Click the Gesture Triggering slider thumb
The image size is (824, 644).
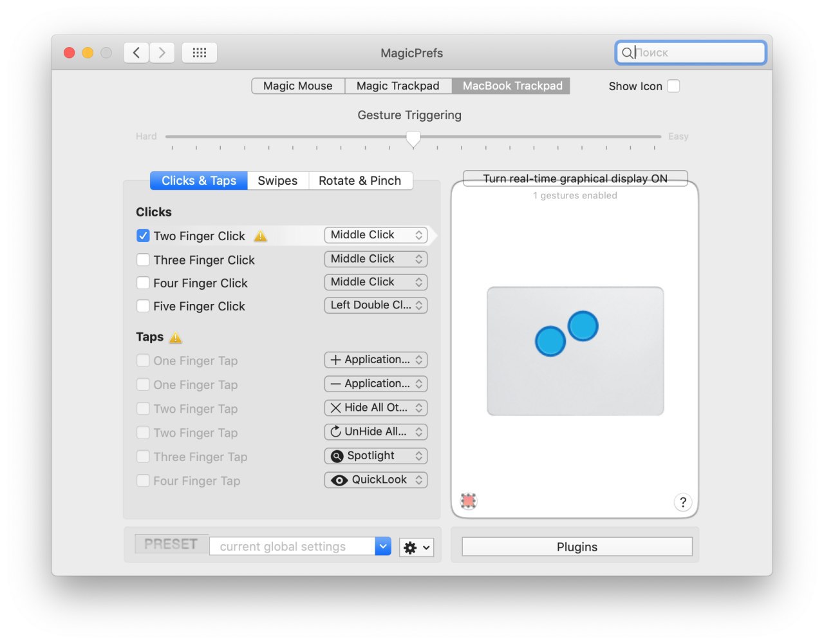pos(413,138)
